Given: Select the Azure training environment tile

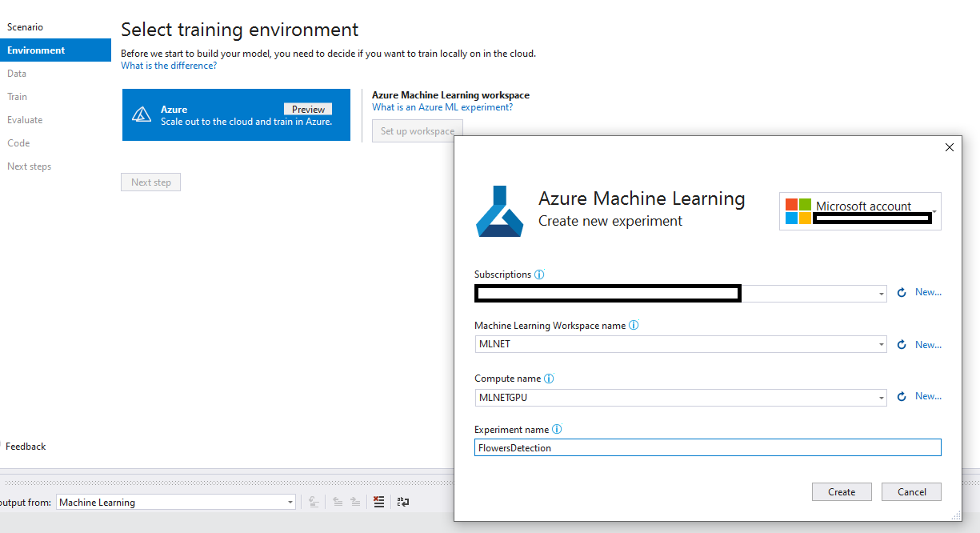Looking at the screenshot, I should pyautogui.click(x=236, y=115).
